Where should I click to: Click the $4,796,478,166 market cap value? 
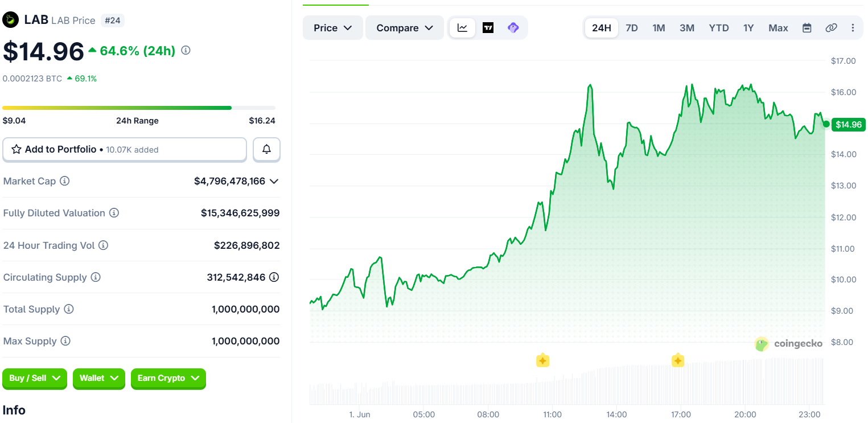coord(229,181)
